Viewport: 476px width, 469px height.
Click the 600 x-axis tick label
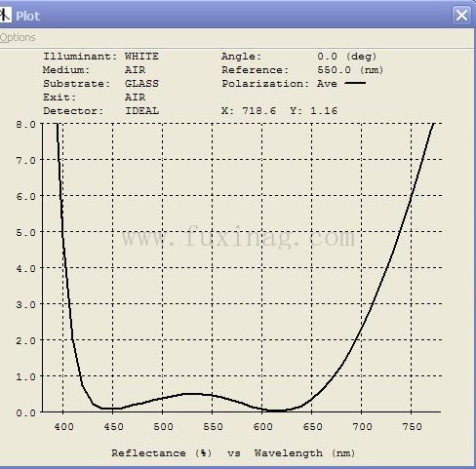click(262, 426)
